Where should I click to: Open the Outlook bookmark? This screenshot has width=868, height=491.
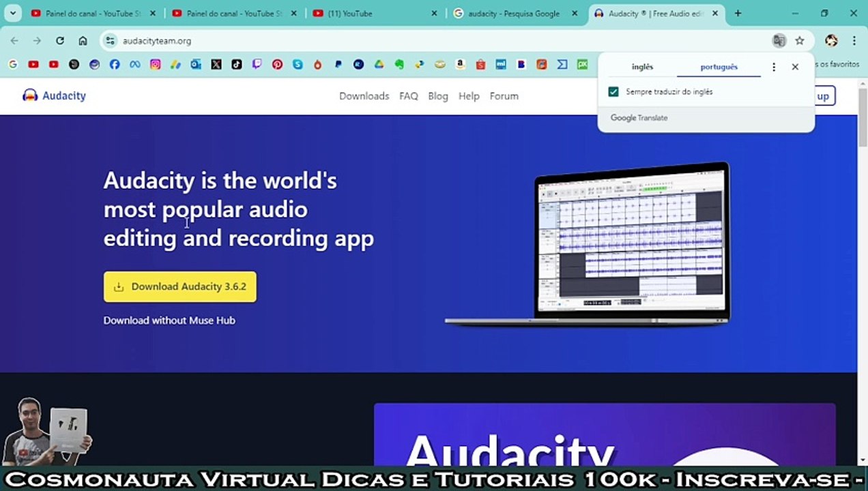click(x=196, y=64)
